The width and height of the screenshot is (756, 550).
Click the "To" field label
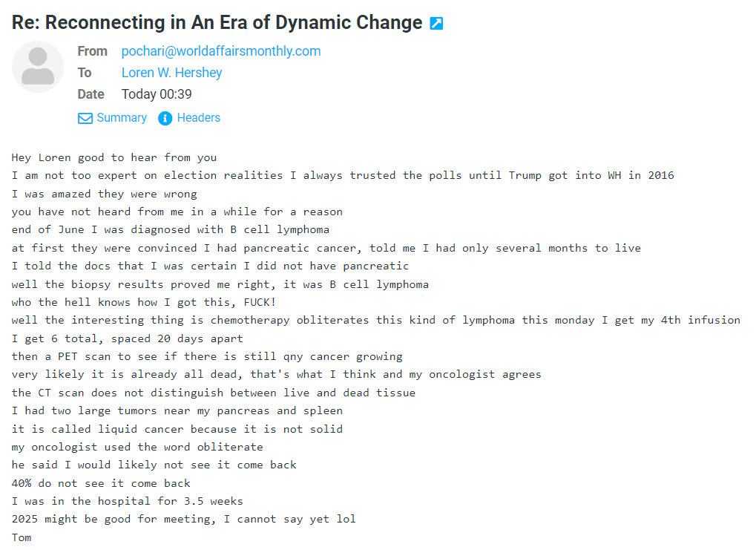click(x=85, y=73)
